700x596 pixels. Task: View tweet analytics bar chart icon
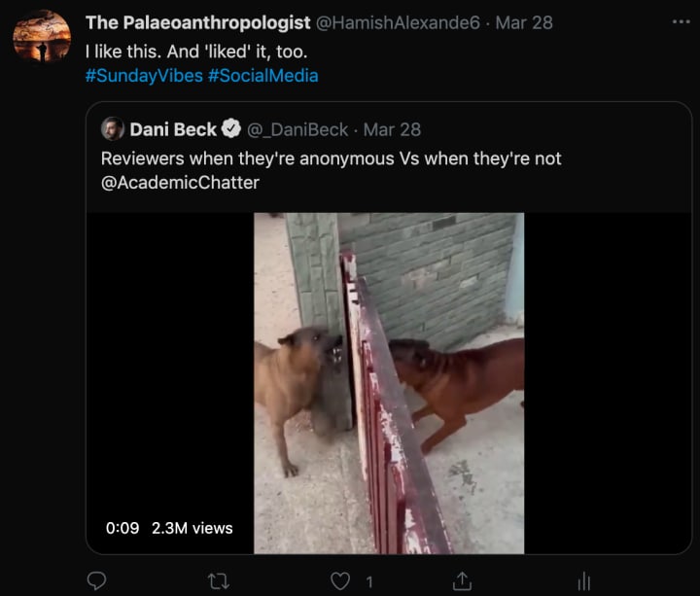tap(584, 581)
